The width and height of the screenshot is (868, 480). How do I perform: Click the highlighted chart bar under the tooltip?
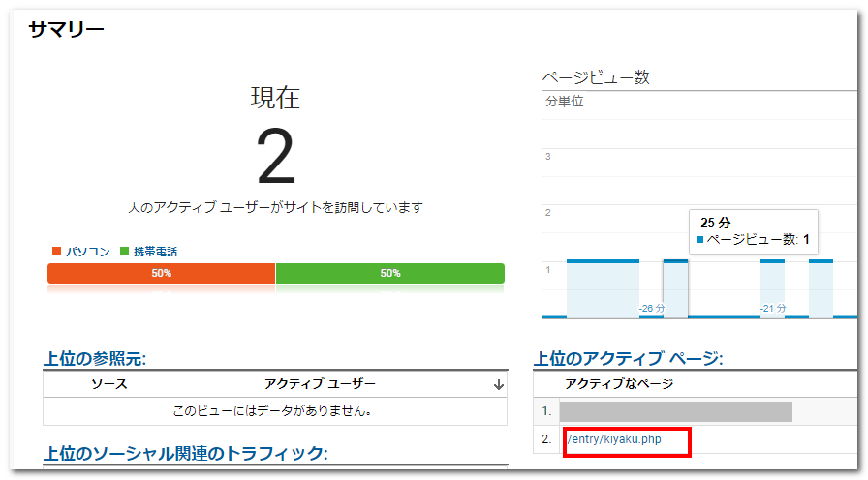[x=675, y=288]
